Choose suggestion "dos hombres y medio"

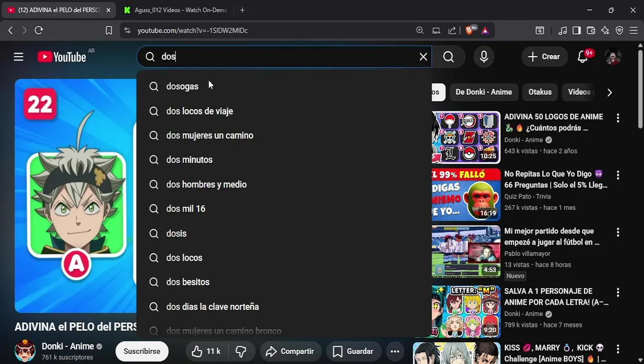pyautogui.click(x=284, y=185)
